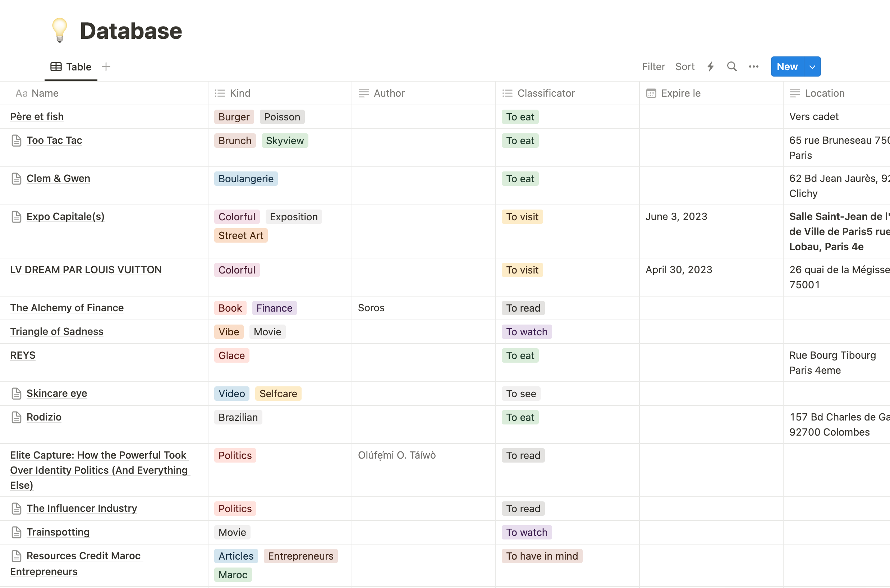
Task: Select the Table view tab
Action: 71,67
